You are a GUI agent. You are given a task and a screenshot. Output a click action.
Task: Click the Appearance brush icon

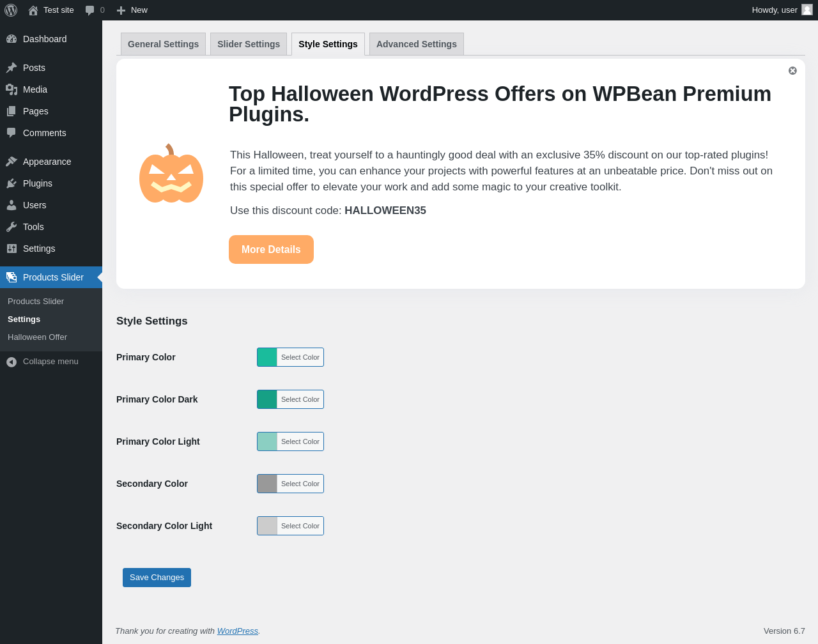12,162
